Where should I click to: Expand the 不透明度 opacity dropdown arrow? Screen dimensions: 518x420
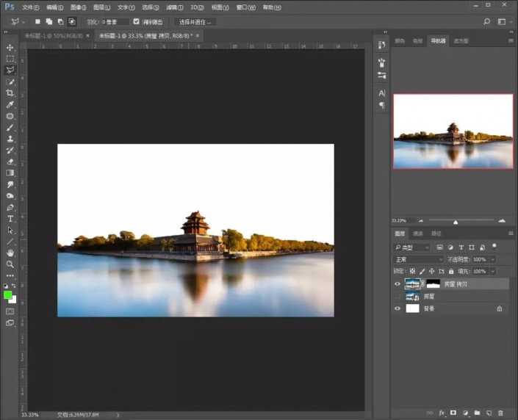492,259
